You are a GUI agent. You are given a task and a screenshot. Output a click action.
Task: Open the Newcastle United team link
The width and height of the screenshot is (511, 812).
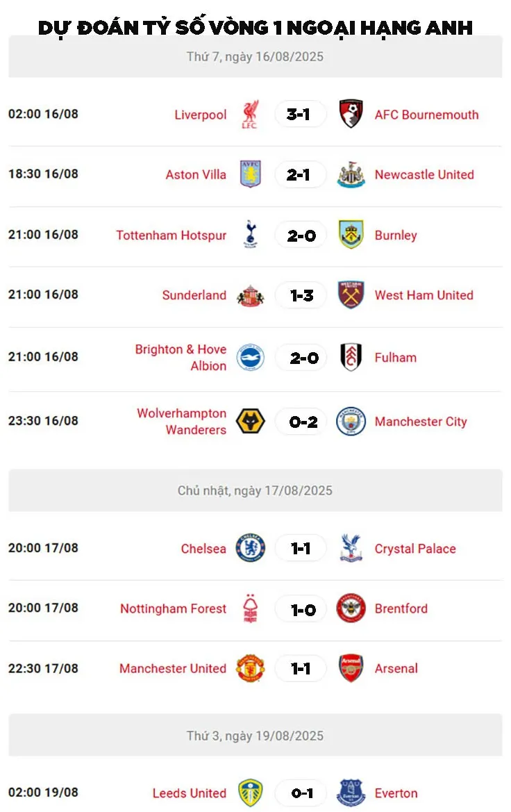(x=424, y=174)
